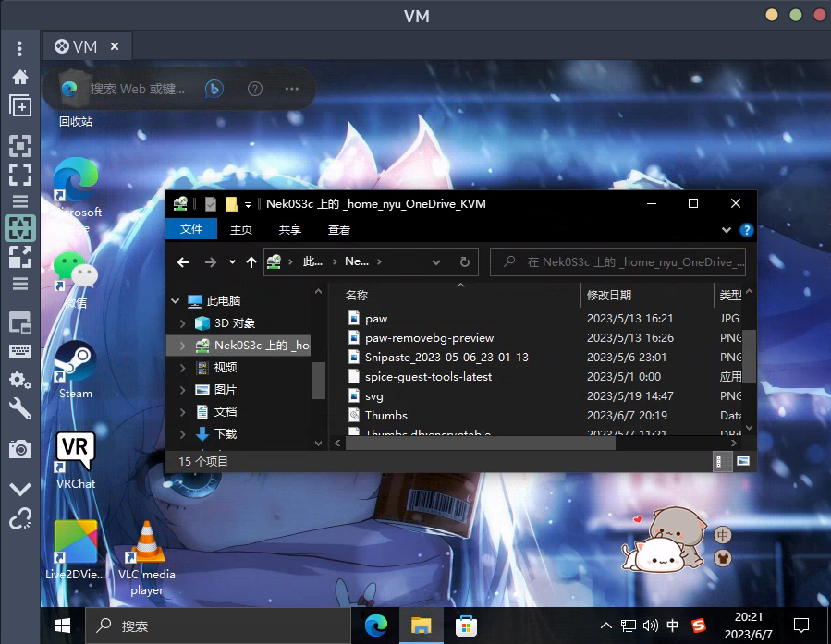Go up one folder level in Explorer
The height and width of the screenshot is (644, 831).
251,262
